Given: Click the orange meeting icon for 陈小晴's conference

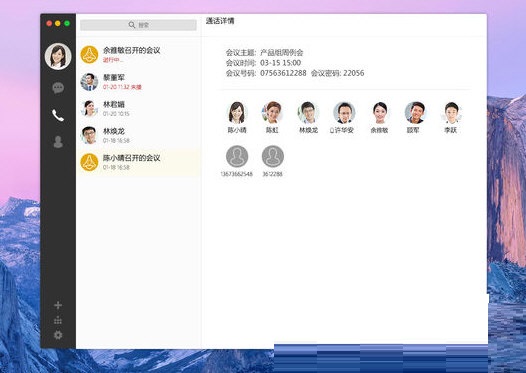Looking at the screenshot, I should tap(89, 162).
